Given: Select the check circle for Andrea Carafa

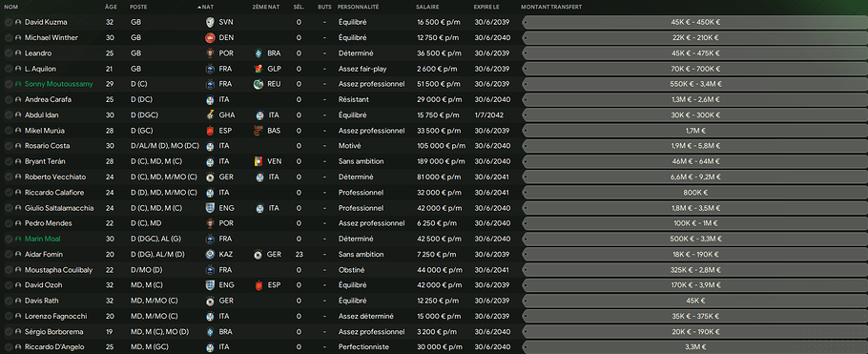Looking at the screenshot, I should [9, 100].
